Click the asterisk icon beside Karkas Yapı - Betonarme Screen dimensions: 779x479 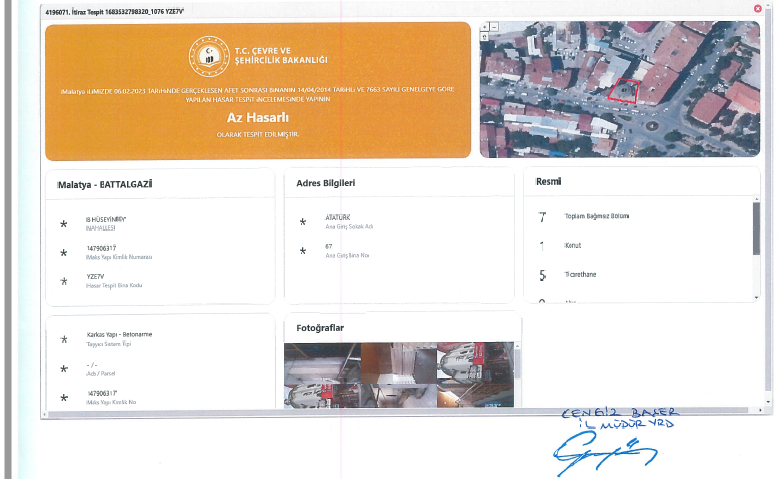[64, 340]
